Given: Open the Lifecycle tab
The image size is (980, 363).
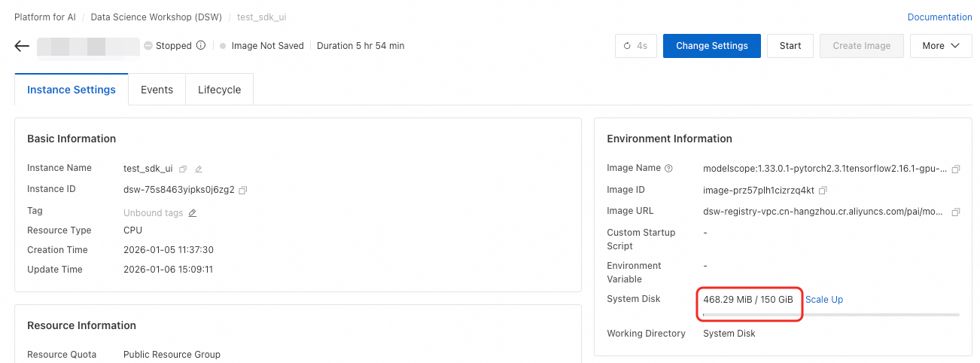Looking at the screenshot, I should (x=219, y=90).
